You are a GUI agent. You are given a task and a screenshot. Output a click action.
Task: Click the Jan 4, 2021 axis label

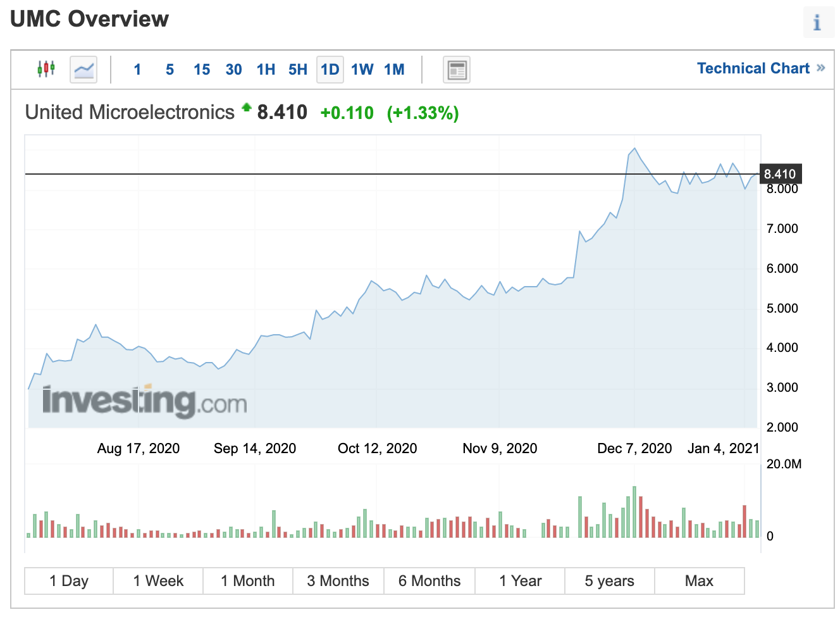(x=723, y=448)
